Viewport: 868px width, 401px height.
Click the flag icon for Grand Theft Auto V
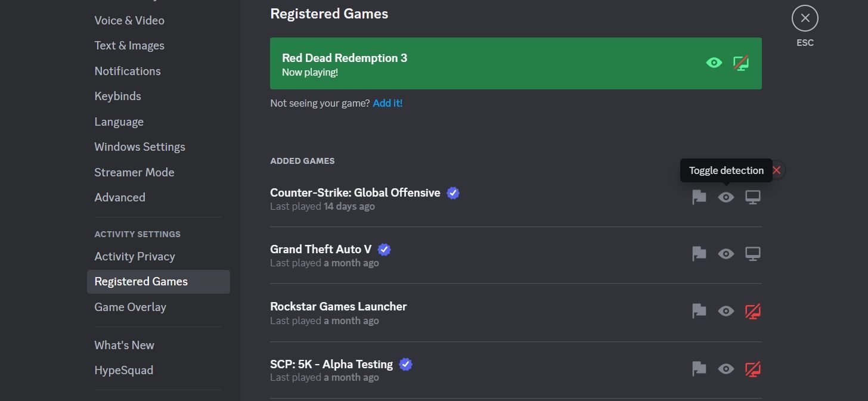[x=699, y=254]
